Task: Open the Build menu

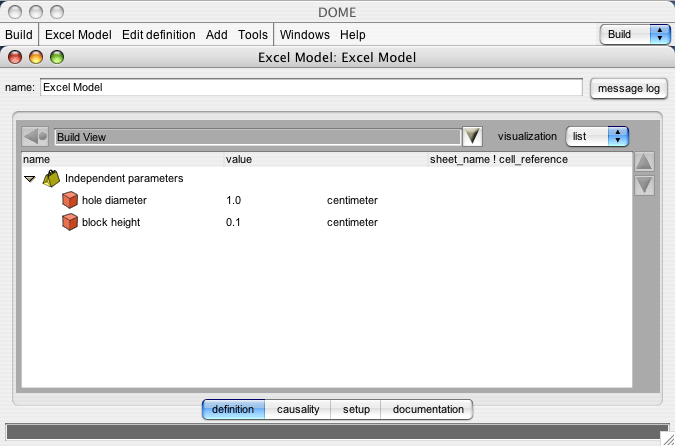Action: pyautogui.click(x=19, y=35)
